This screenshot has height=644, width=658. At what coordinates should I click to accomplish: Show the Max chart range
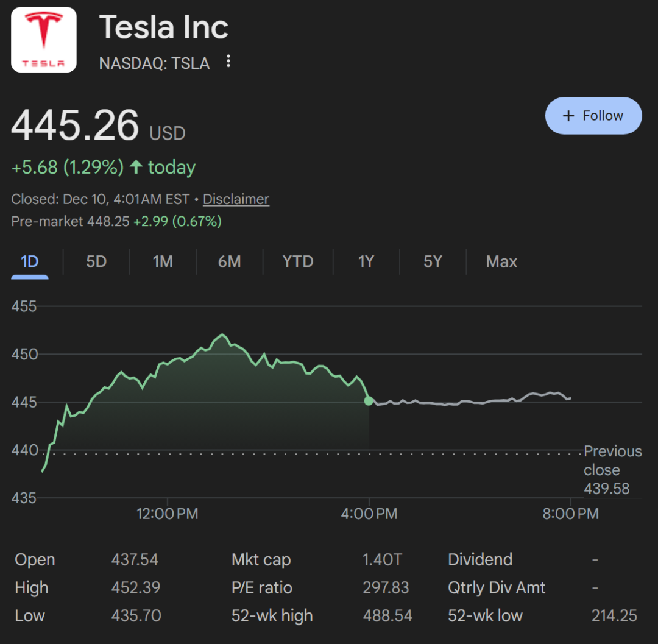pos(501,262)
